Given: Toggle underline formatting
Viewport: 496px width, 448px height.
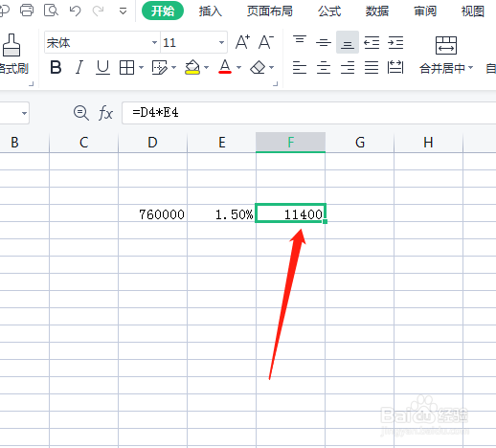Looking at the screenshot, I should pos(102,67).
